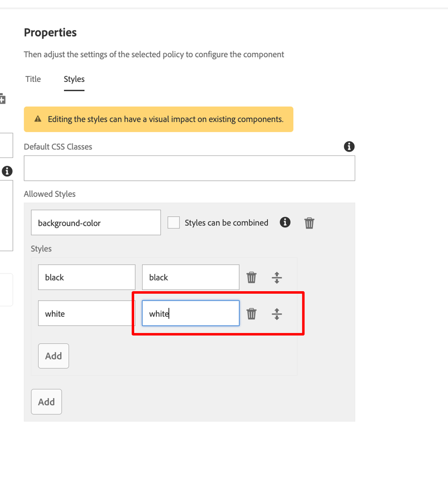Delete the background-color style group
This screenshot has width=448, height=493.
[309, 223]
